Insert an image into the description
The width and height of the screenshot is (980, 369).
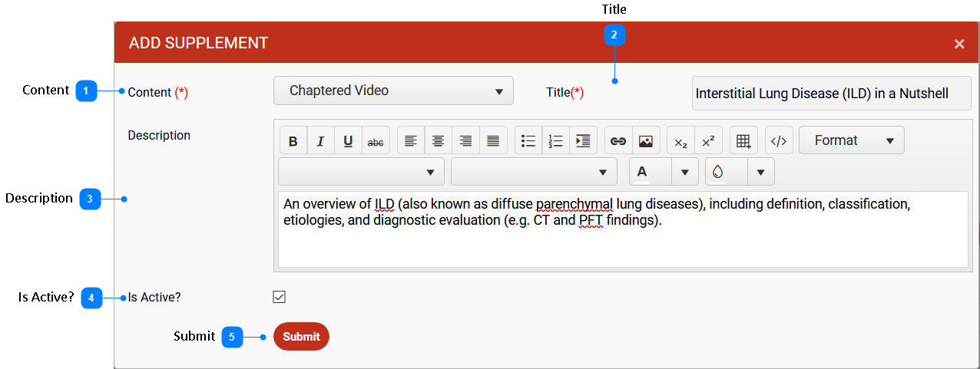[646, 141]
